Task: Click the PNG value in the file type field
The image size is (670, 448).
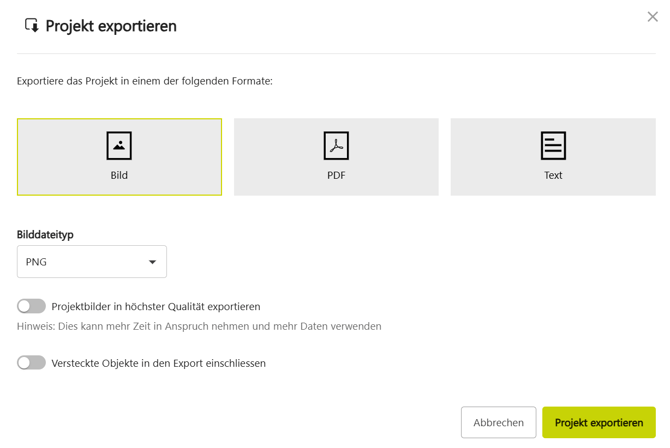Action: pos(37,262)
